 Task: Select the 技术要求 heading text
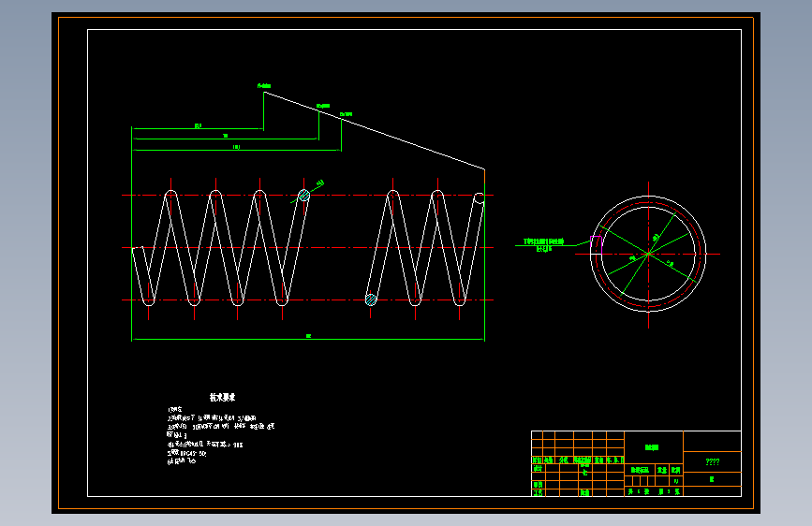pyautogui.click(x=222, y=397)
